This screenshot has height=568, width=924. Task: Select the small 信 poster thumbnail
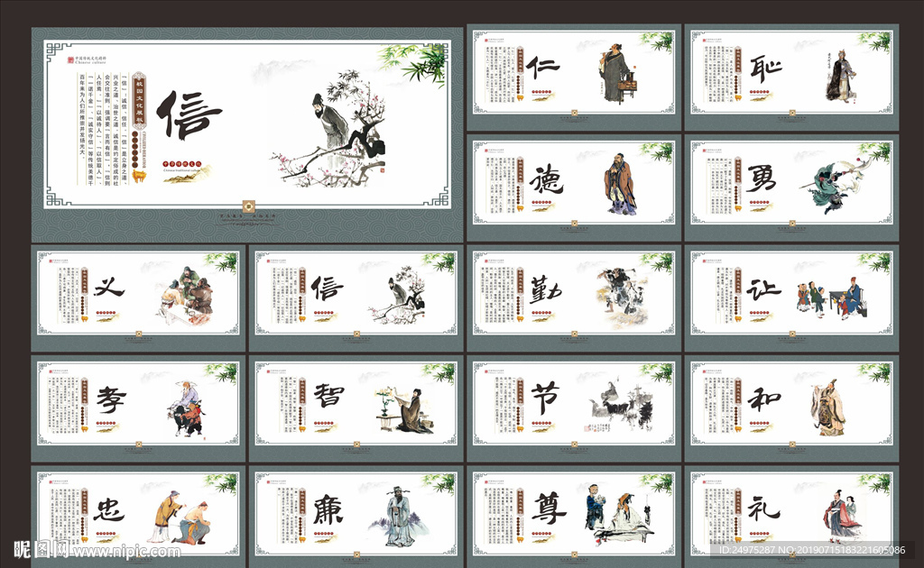coord(356,298)
